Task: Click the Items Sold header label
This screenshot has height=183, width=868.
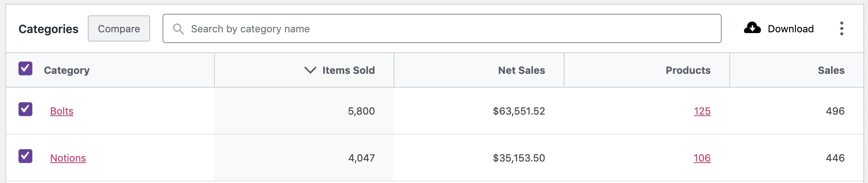Action: tap(349, 70)
